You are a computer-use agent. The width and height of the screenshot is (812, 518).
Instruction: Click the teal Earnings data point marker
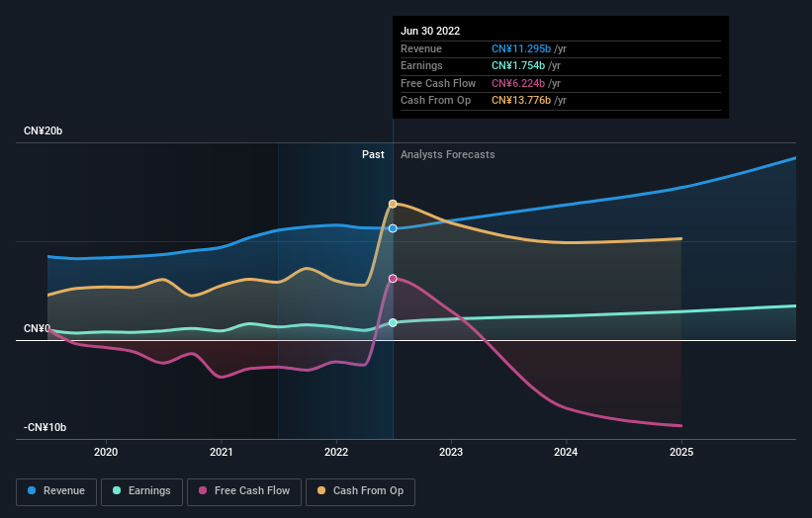[393, 322]
